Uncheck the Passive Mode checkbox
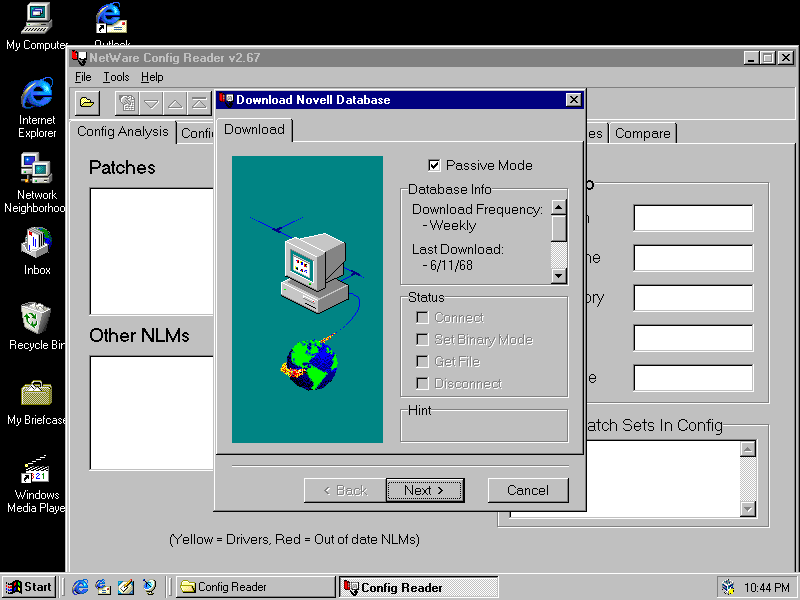Viewport: 800px width, 600px height. (x=434, y=165)
